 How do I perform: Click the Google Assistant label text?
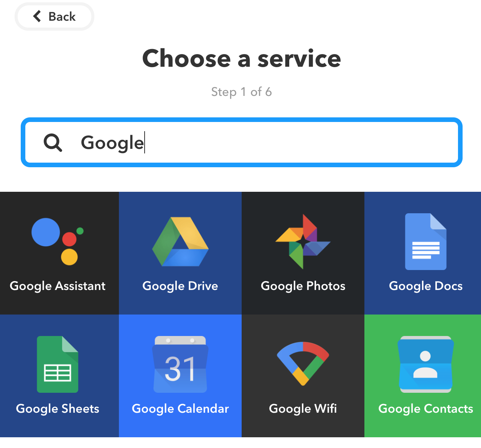tap(58, 286)
